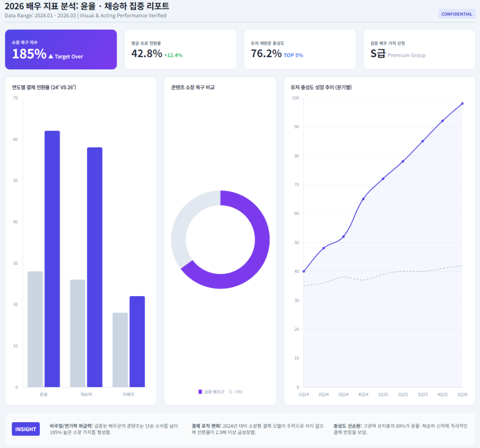Toggle the 검증 배우군 legend label
Image resolution: width=480 pixels, height=448 pixels.
click(214, 392)
